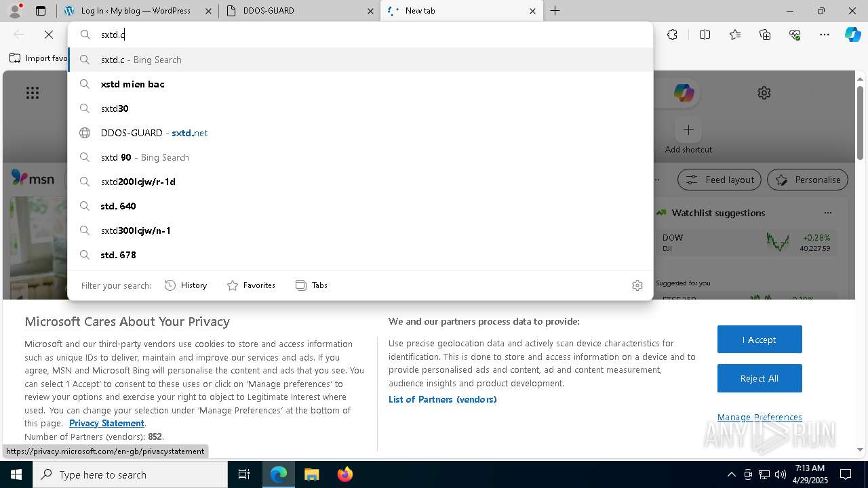Screen dimensions: 868x488
Task: Open Windows Start menu
Action: [16, 474]
